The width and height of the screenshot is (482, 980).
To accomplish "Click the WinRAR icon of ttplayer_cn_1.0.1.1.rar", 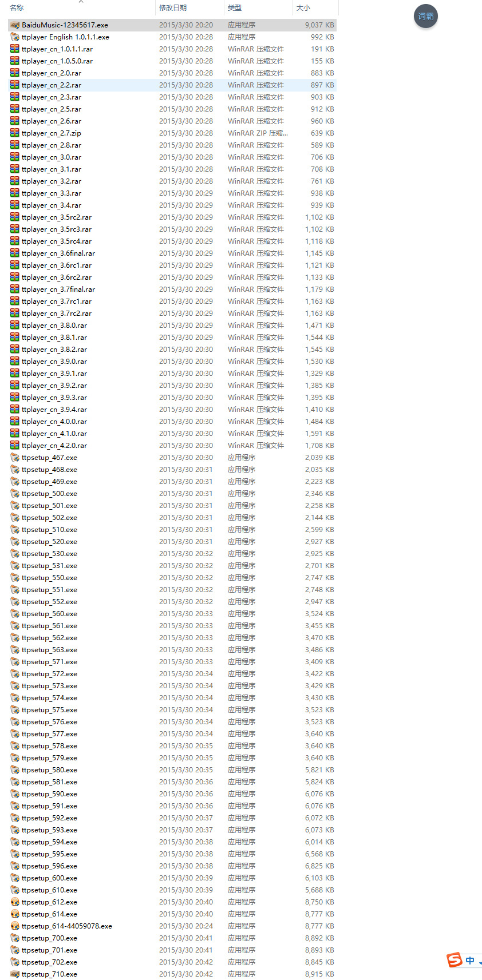I will pos(15,49).
